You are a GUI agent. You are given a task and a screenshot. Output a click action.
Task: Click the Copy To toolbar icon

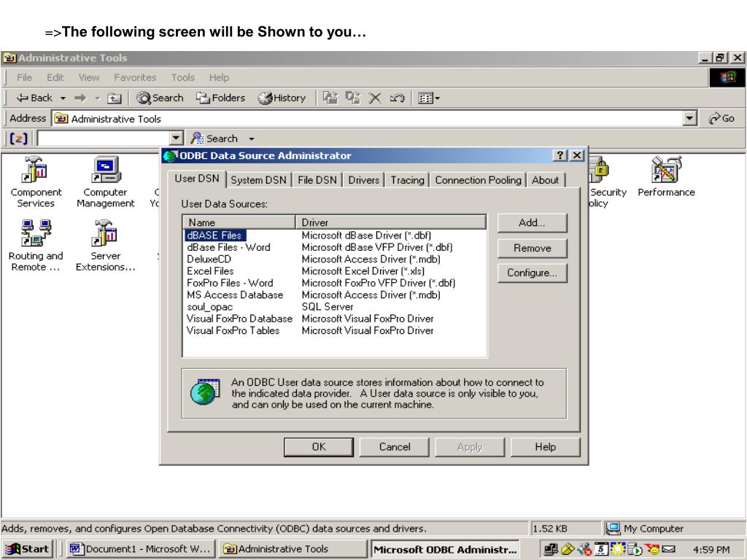353,98
